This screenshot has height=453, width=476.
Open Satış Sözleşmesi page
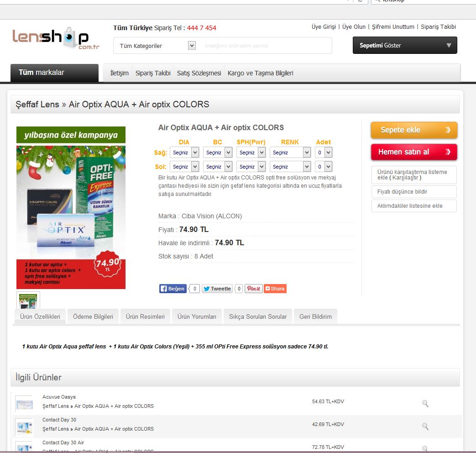[199, 73]
